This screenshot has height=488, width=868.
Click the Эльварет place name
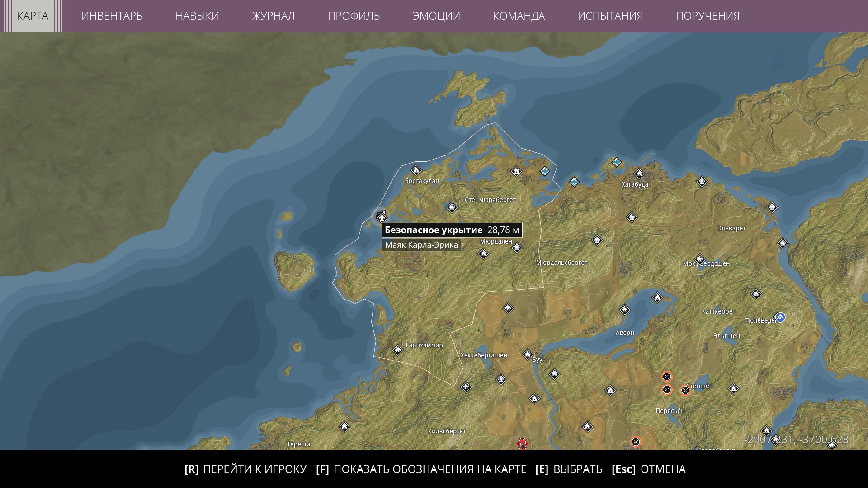pos(731,228)
